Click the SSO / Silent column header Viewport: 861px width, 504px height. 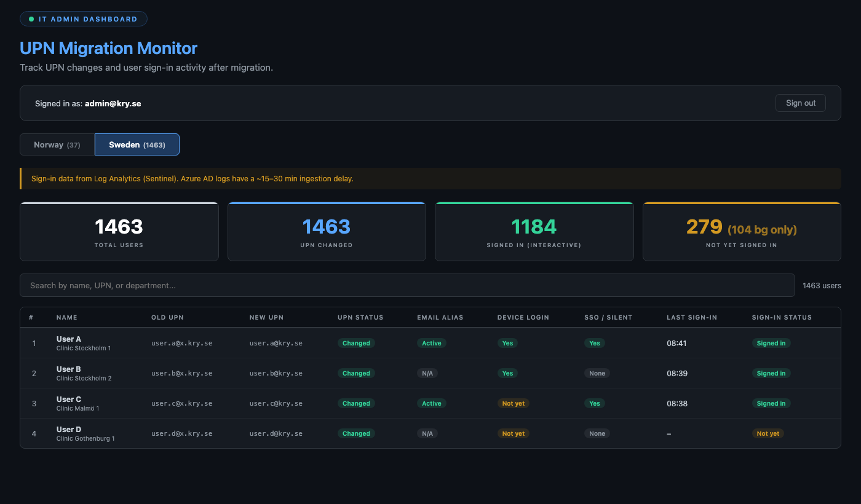click(x=608, y=318)
